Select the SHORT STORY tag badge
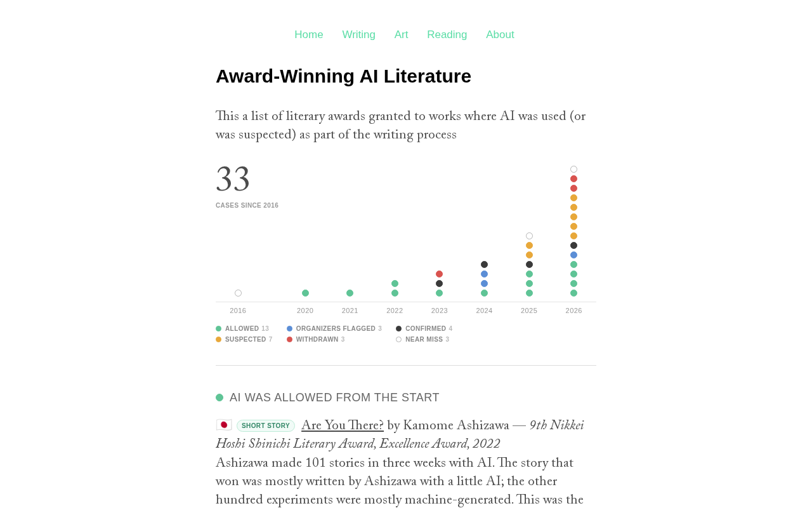 coord(266,426)
